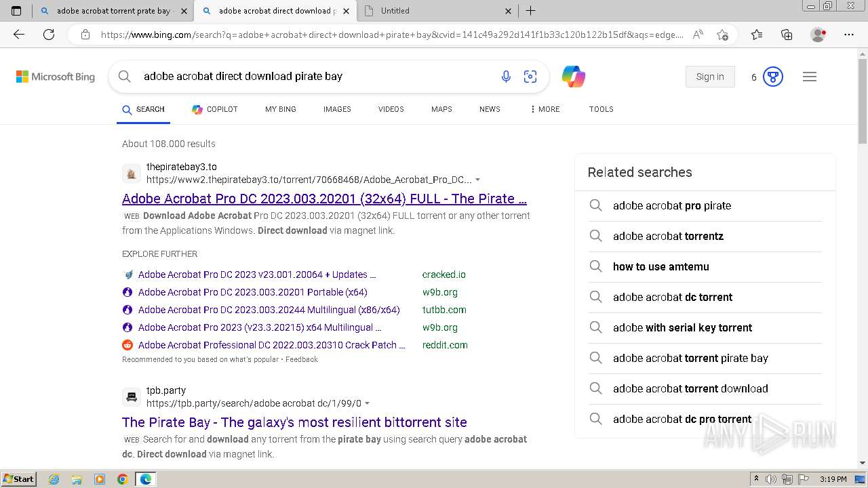Add this page to favorites star icon
The width and height of the screenshot is (868, 488).
tap(722, 35)
